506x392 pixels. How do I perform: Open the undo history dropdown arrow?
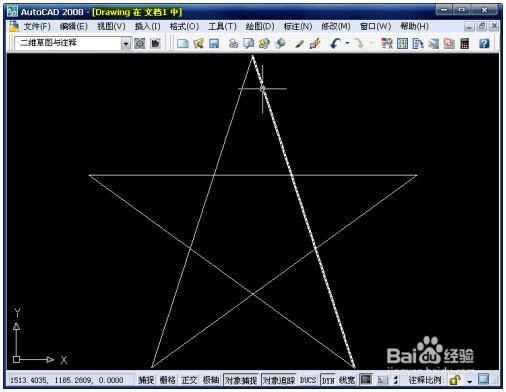pyautogui.click(x=347, y=43)
